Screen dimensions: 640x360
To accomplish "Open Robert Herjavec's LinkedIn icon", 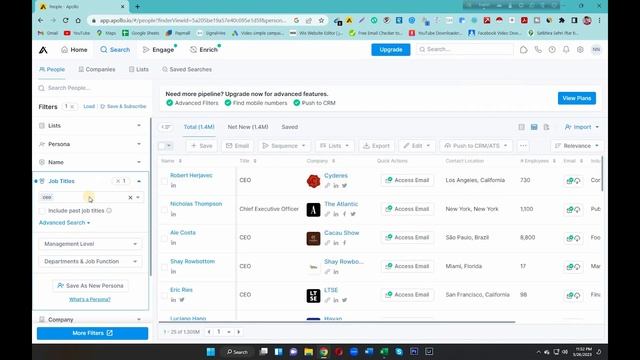I will click(173, 185).
